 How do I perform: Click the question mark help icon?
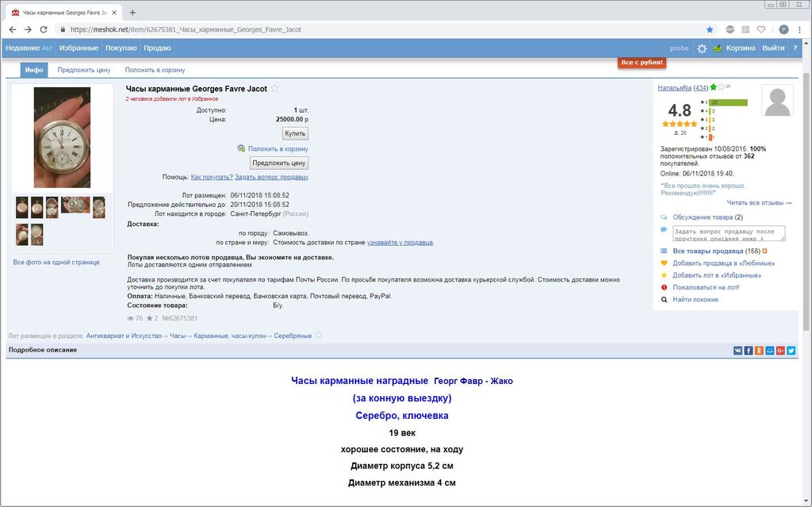coord(795,48)
